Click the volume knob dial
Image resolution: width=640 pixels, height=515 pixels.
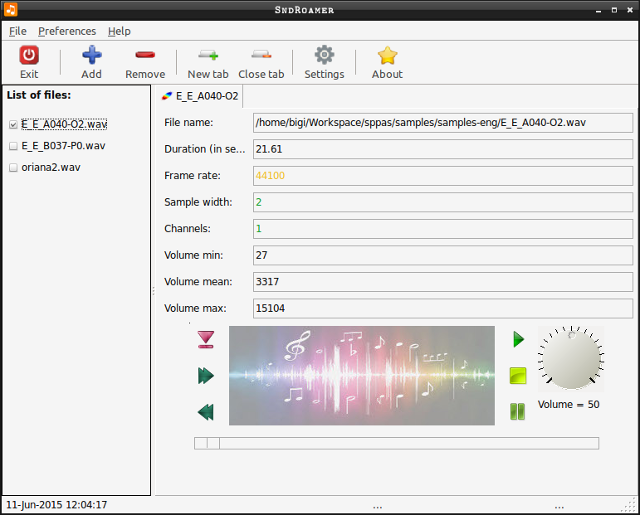click(x=571, y=359)
